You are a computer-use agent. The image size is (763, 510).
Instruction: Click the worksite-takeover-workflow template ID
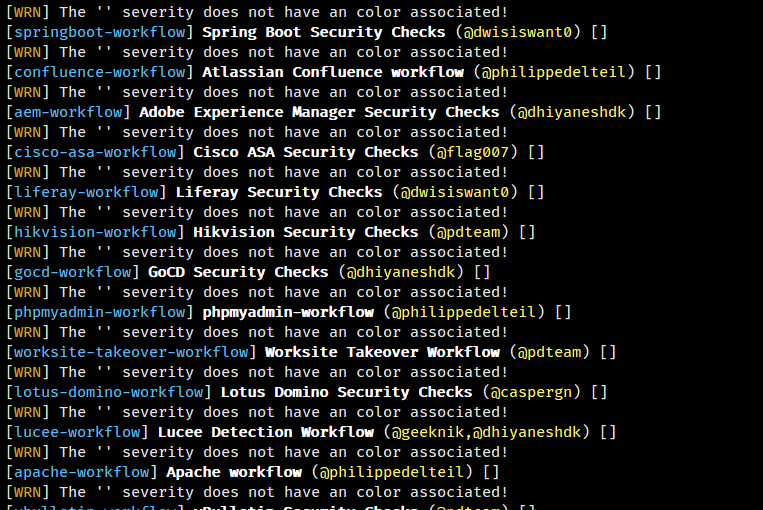point(131,351)
